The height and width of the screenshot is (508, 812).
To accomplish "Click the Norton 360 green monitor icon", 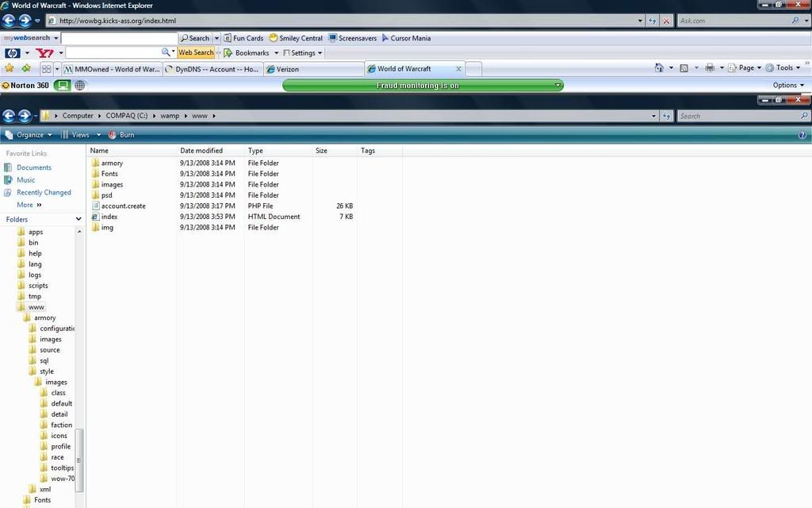I will point(63,86).
